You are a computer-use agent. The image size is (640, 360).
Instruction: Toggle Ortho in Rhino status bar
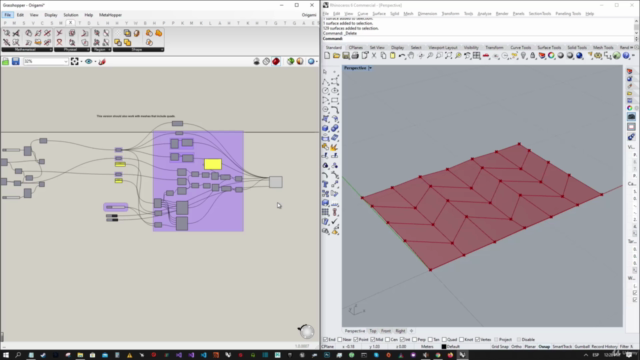tap(516, 347)
